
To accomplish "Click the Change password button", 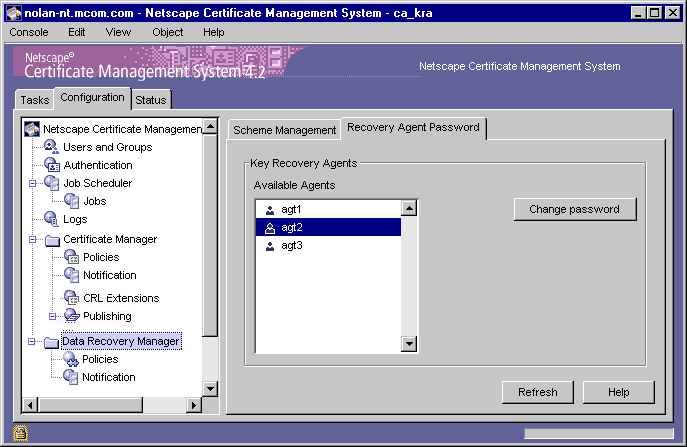I will coord(575,209).
